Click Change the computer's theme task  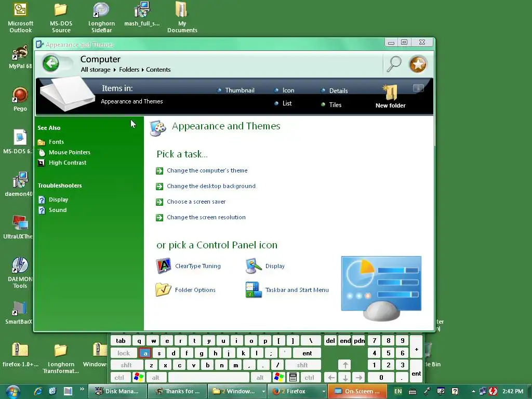coord(202,170)
